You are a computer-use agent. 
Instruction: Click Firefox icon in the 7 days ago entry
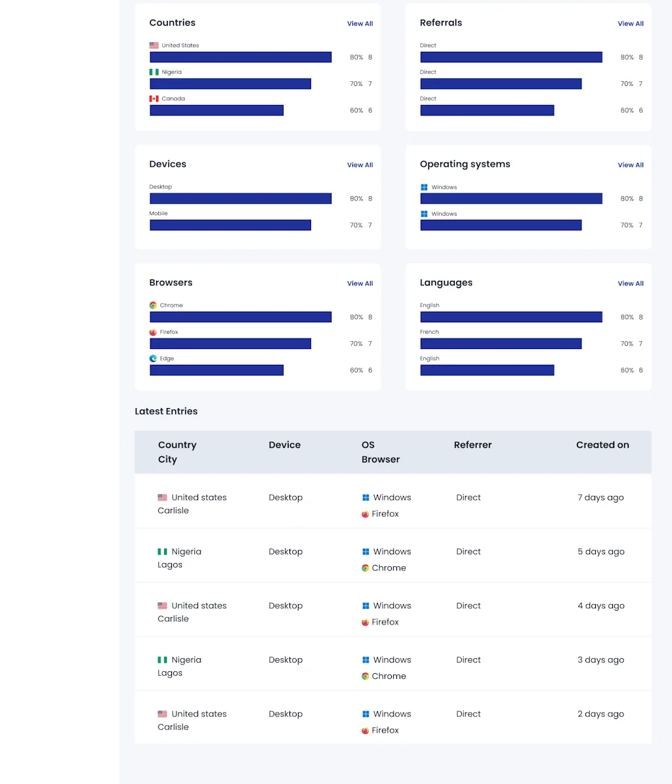pyautogui.click(x=366, y=514)
